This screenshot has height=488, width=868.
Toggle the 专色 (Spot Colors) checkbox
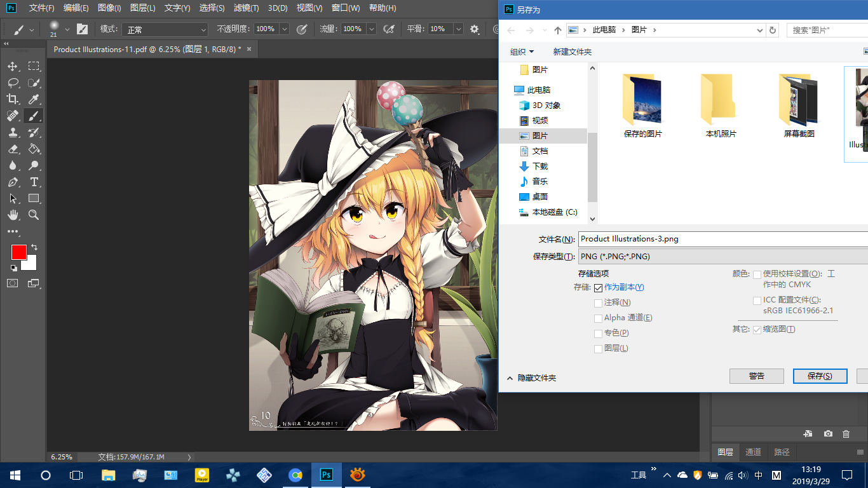click(598, 334)
